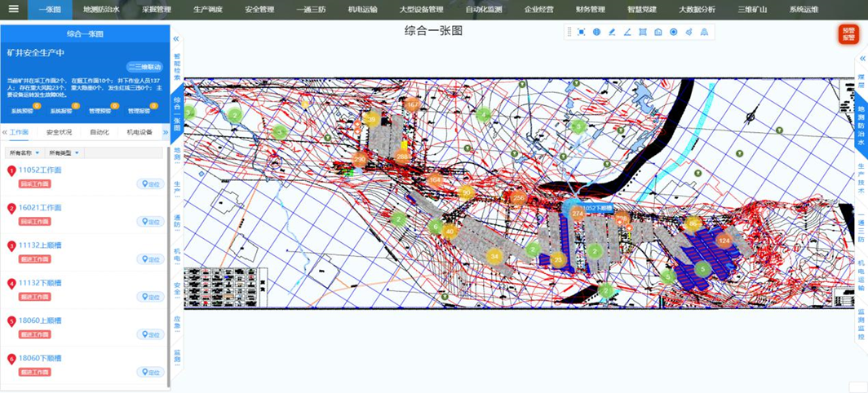
Task: Click the full-extent frame icon in map toolbar
Action: click(x=581, y=33)
